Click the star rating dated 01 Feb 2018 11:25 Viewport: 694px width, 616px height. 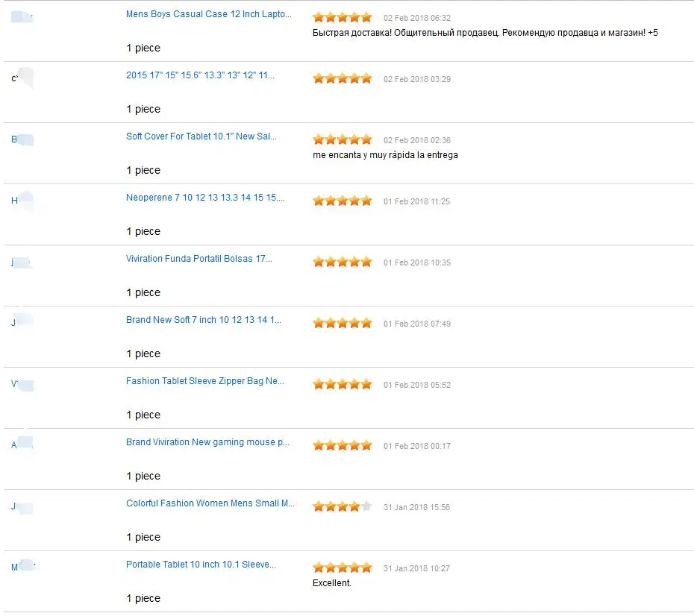tap(342, 201)
